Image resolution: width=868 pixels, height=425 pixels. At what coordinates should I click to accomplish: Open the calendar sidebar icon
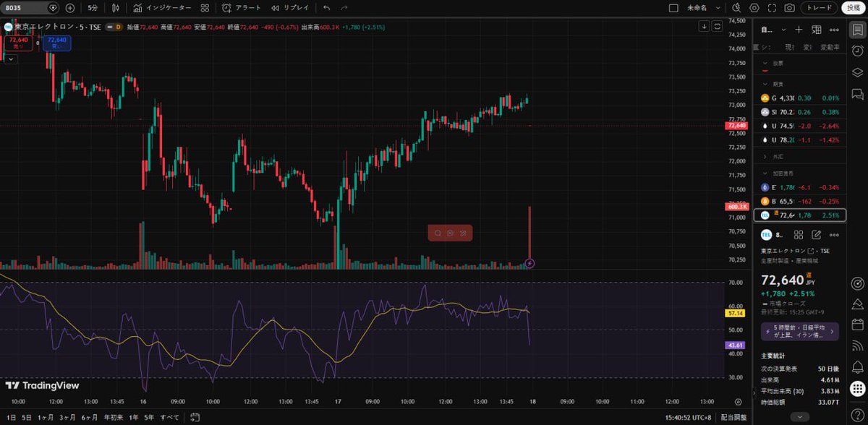[858, 325]
